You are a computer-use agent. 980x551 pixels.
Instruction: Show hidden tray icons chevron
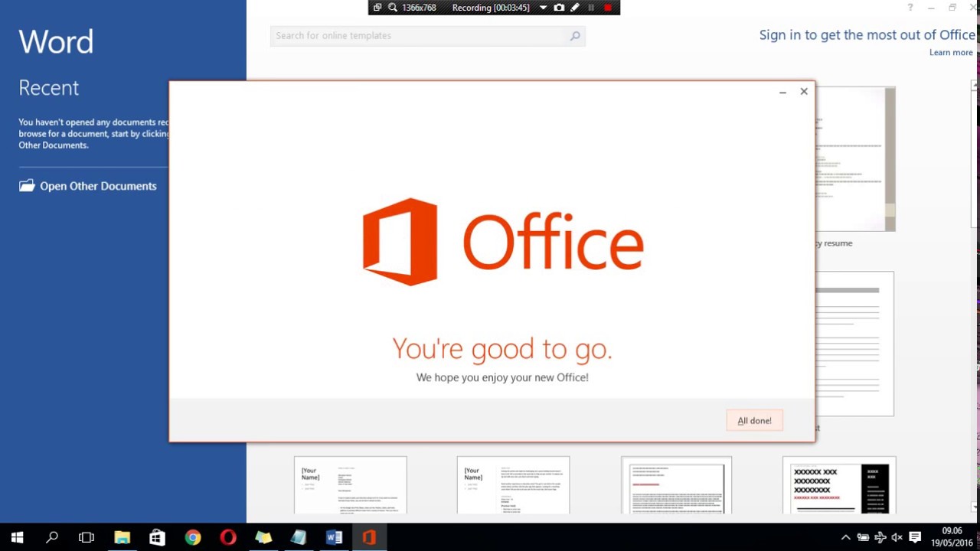coord(845,537)
